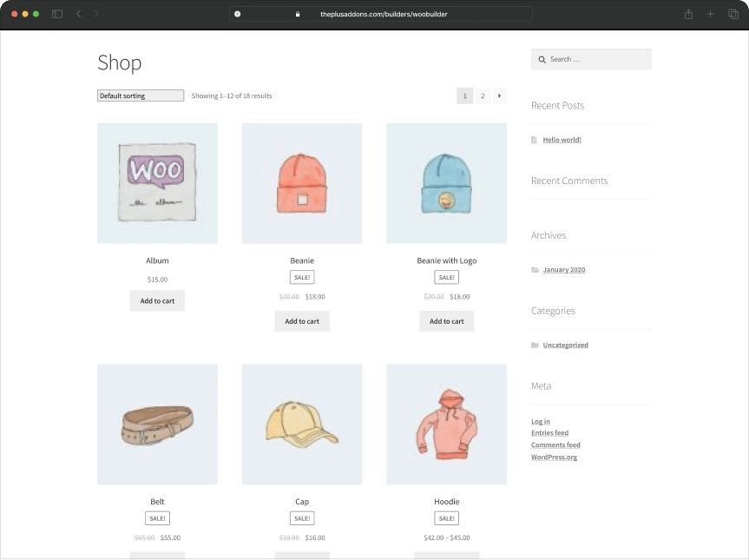Open the WordPress.org link
Screen dimensions: 749x560
click(x=554, y=457)
